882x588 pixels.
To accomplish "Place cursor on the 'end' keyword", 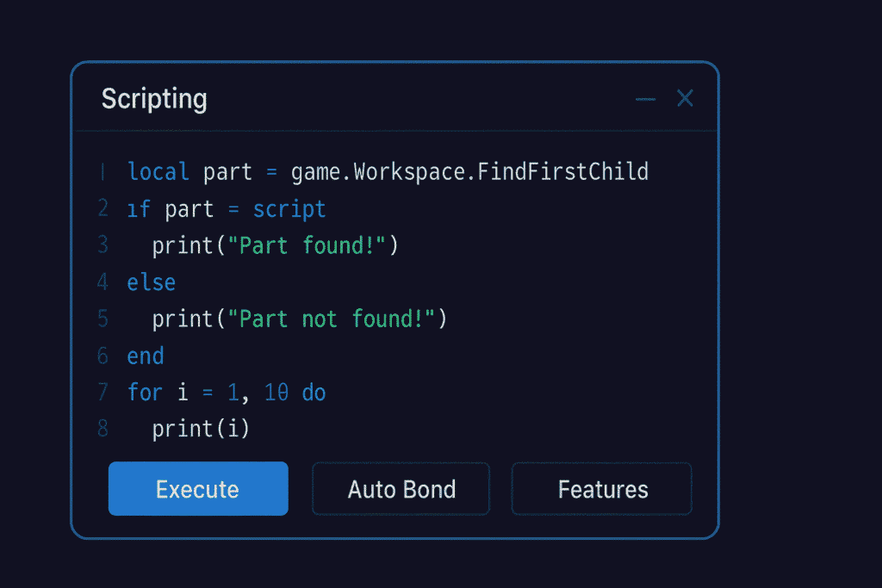I will click(x=146, y=356).
